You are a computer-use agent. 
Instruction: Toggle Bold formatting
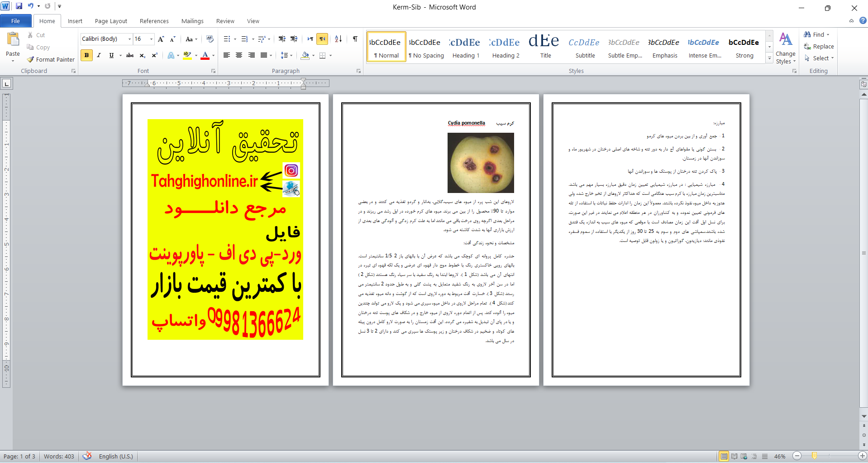(x=86, y=55)
